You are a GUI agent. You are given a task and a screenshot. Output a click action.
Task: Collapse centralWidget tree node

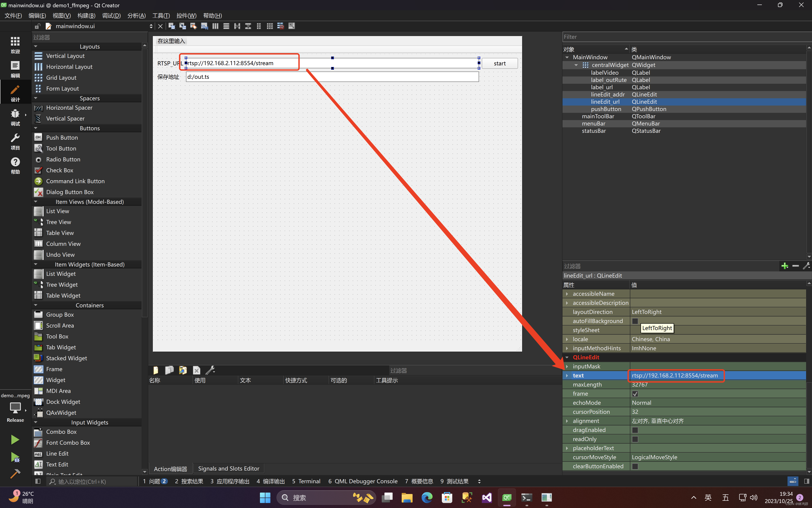point(576,65)
